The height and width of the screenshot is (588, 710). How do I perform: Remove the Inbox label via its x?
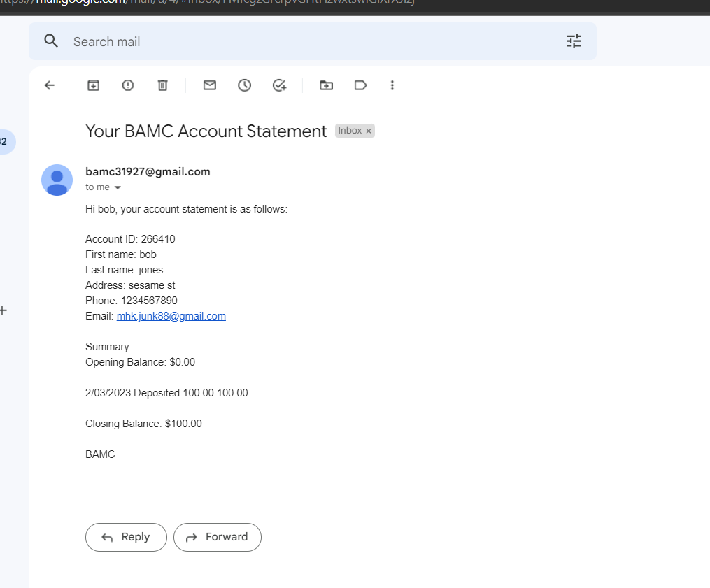coord(368,130)
